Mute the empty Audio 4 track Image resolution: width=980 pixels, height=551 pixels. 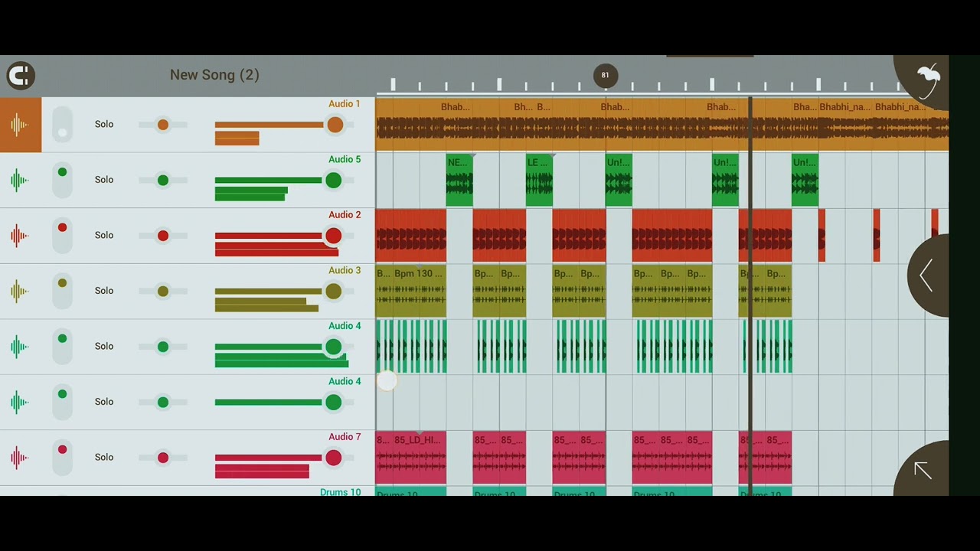click(x=62, y=402)
